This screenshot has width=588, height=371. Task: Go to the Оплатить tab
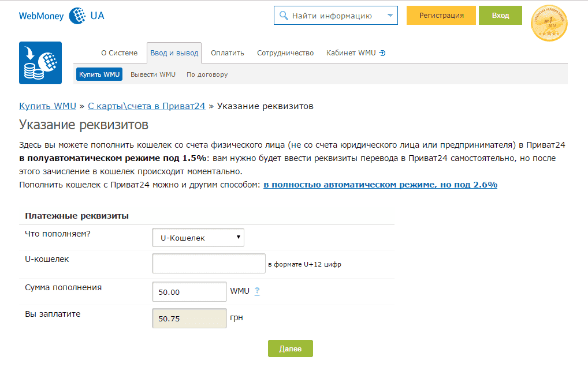228,53
